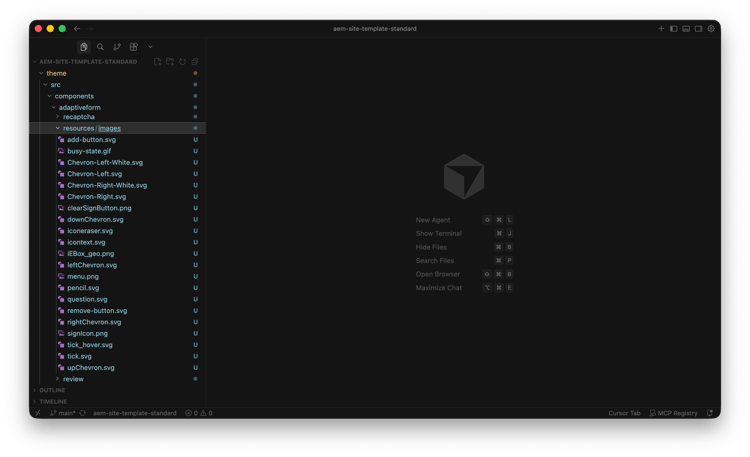Open iEBox_geo.png file
Viewport: 750px width, 457px height.
click(90, 254)
